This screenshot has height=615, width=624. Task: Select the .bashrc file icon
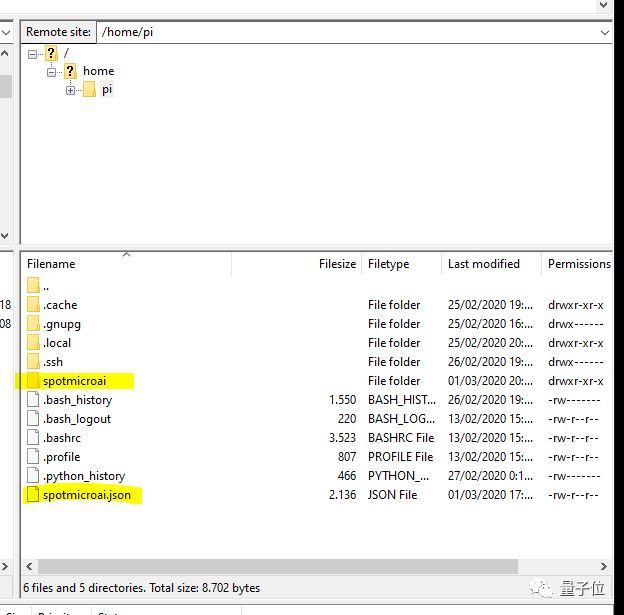pos(33,438)
